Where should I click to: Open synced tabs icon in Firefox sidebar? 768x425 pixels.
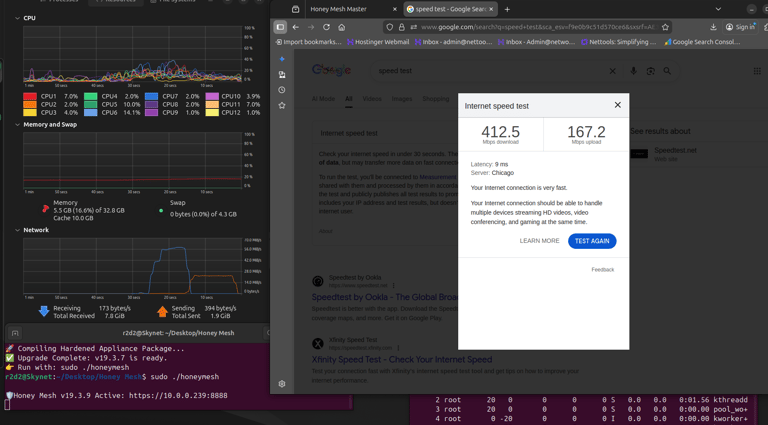(x=282, y=75)
